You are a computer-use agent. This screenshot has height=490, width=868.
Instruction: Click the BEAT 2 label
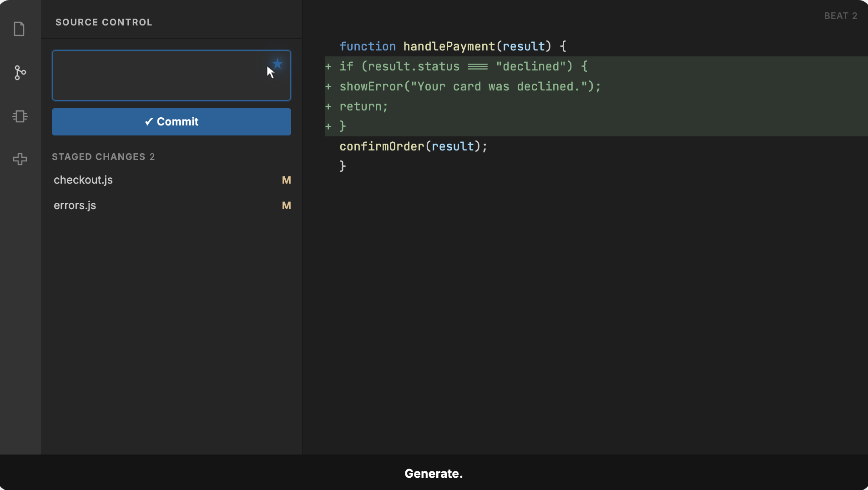click(x=841, y=16)
